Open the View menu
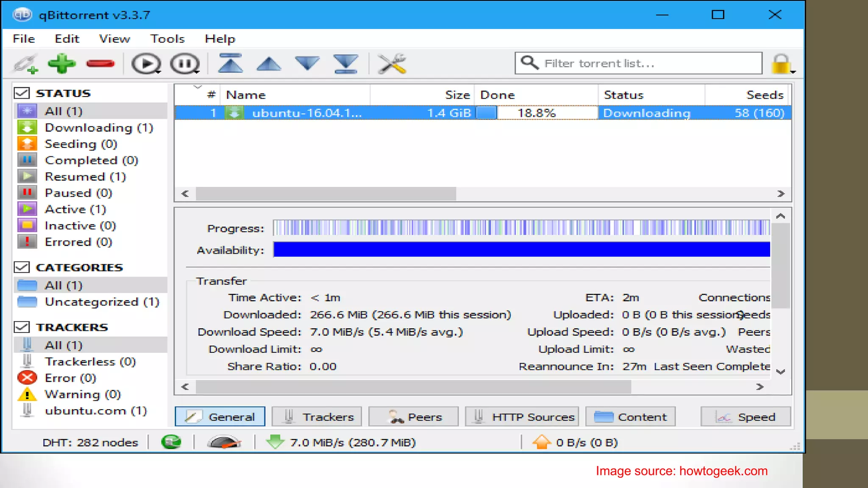The image size is (868, 488). click(x=114, y=39)
